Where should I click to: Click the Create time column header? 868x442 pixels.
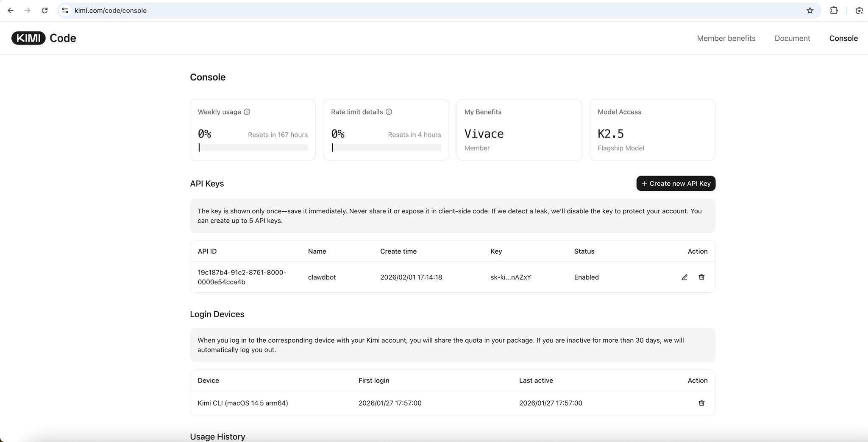pos(398,251)
